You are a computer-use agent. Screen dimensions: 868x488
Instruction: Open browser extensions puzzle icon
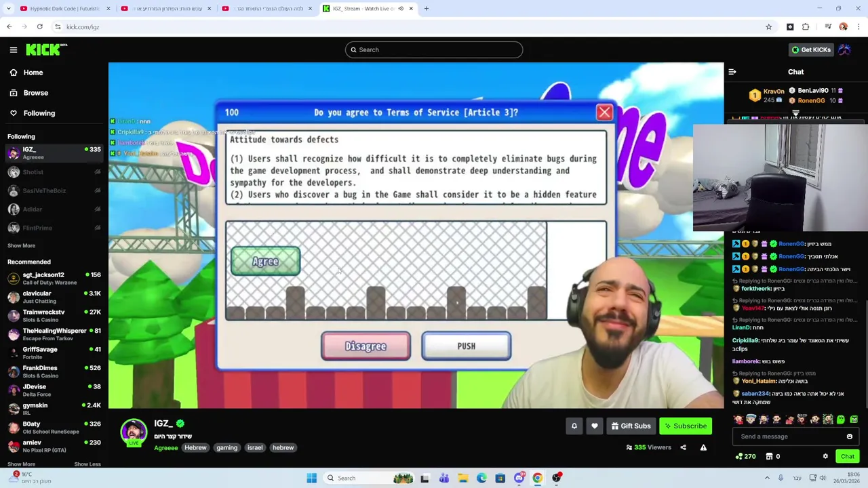point(806,27)
